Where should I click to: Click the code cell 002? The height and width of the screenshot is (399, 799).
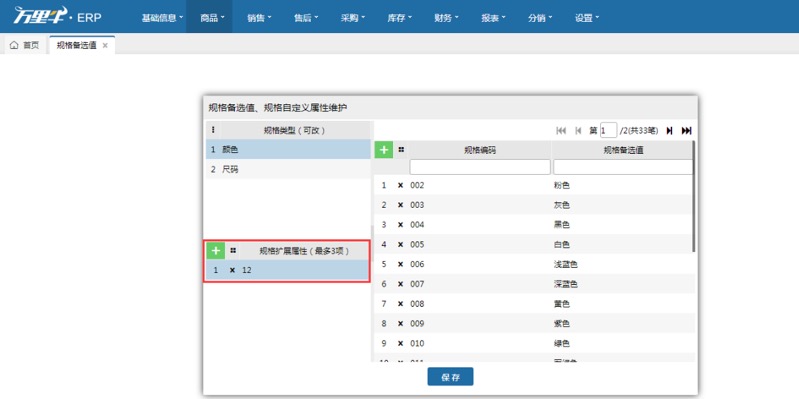click(x=417, y=185)
